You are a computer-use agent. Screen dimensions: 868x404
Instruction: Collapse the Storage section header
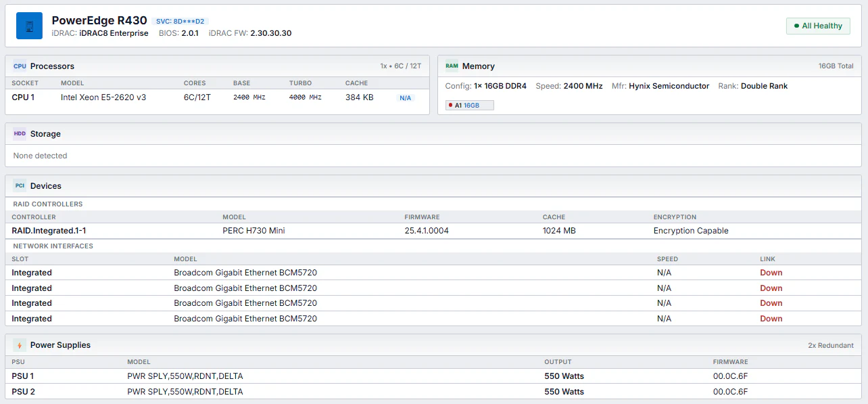[433, 134]
